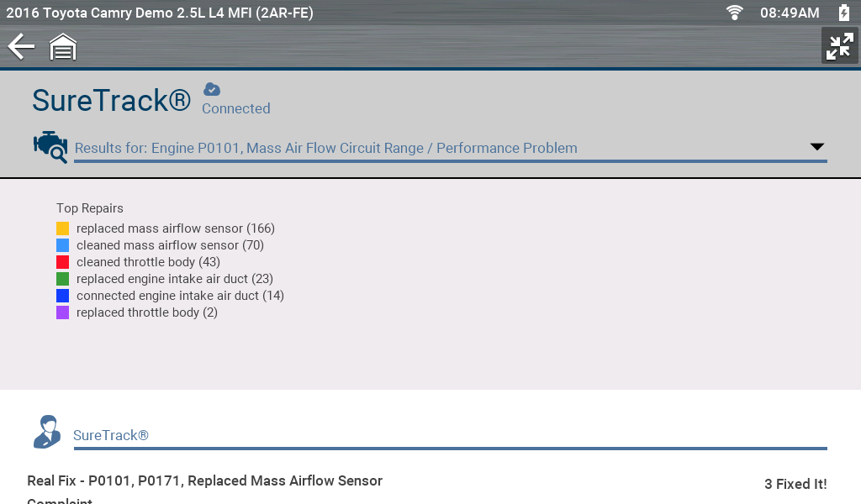Click replaced throttle body (2) entry
Viewport: 861px width, 504px height.
click(x=146, y=312)
